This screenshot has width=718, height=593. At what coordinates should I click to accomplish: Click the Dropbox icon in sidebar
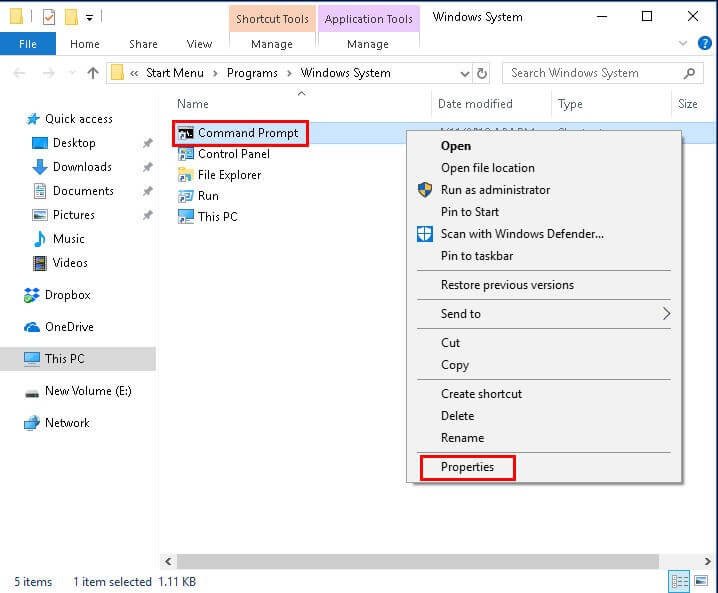tap(31, 295)
